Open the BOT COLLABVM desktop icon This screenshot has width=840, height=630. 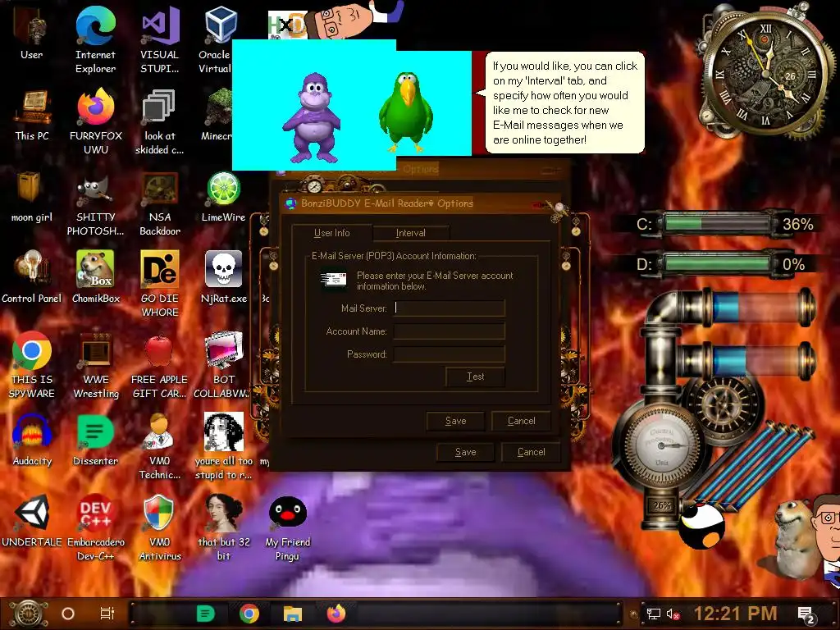(x=221, y=365)
